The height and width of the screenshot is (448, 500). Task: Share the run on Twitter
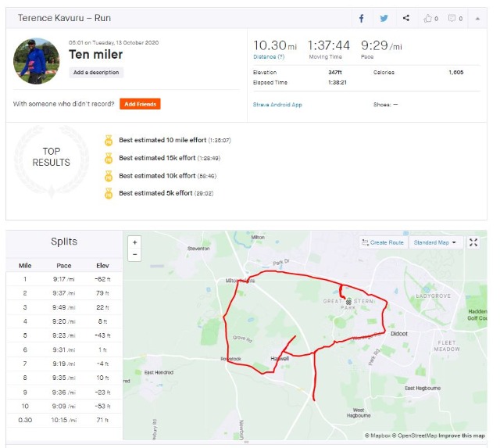coord(384,18)
